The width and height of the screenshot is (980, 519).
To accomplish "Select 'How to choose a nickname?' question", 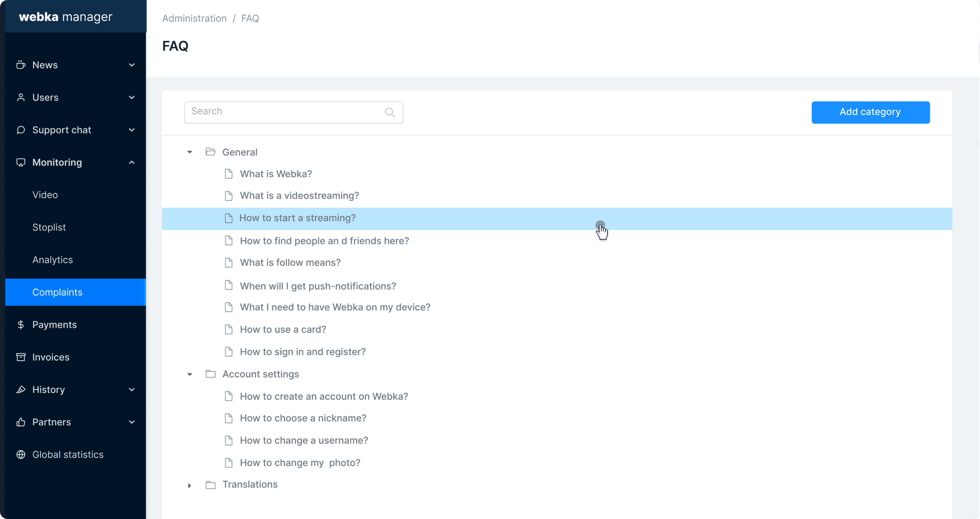I will pos(303,418).
